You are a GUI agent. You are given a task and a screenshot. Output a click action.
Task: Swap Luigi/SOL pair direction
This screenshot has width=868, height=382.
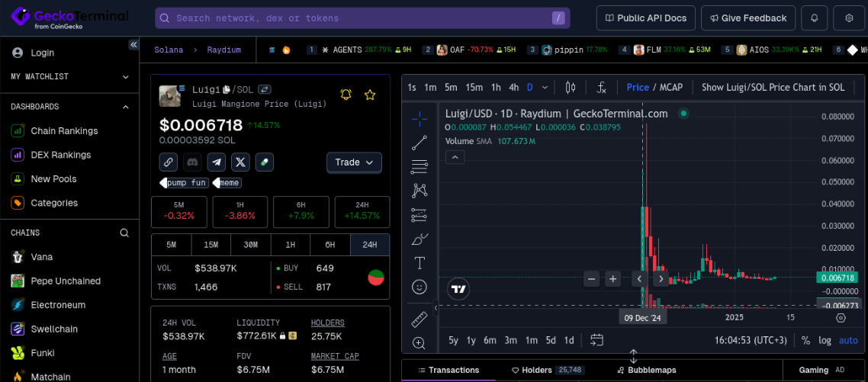pos(265,89)
